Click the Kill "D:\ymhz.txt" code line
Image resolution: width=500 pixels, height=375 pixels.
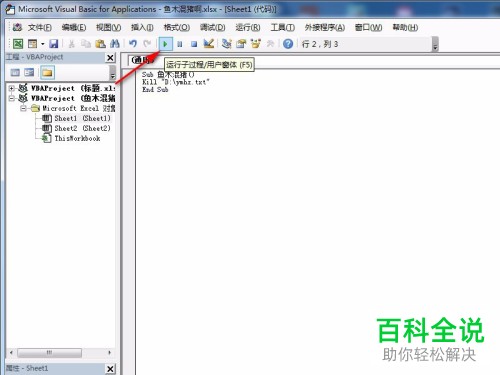point(176,82)
